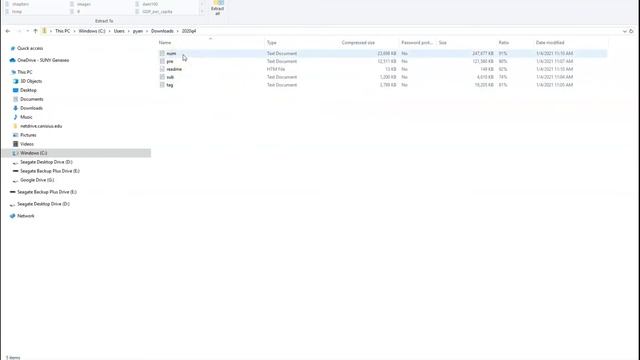Refresh the folder view
Screen dimensions: 640x360
(631, 31)
